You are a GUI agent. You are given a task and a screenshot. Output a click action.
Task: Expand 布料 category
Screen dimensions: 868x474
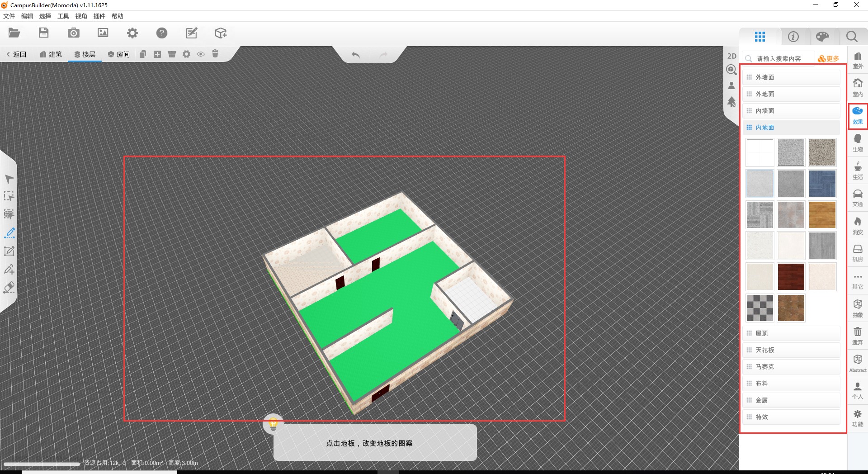791,384
